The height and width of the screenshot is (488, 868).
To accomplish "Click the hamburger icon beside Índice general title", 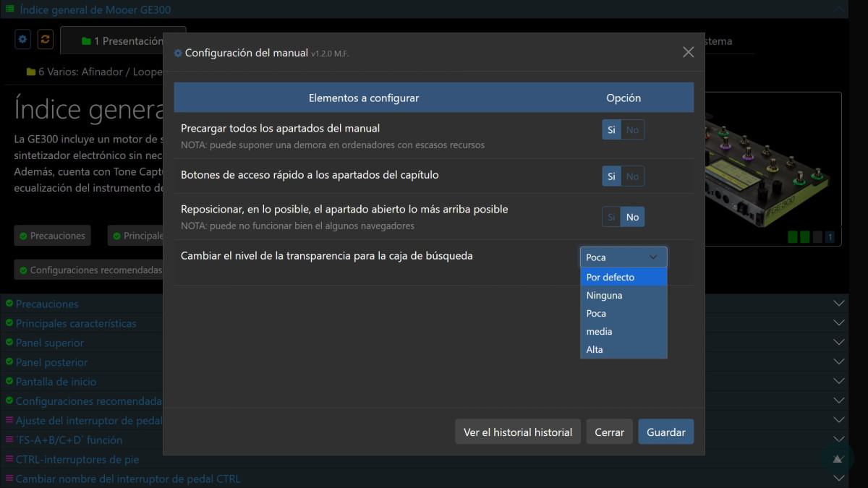I will pos(9,9).
